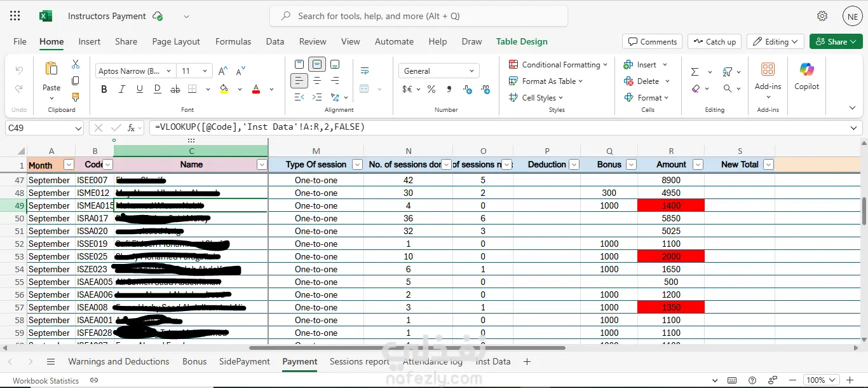Open the Month column filter dropdown
Viewport: 868px width, 388px height.
[69, 165]
